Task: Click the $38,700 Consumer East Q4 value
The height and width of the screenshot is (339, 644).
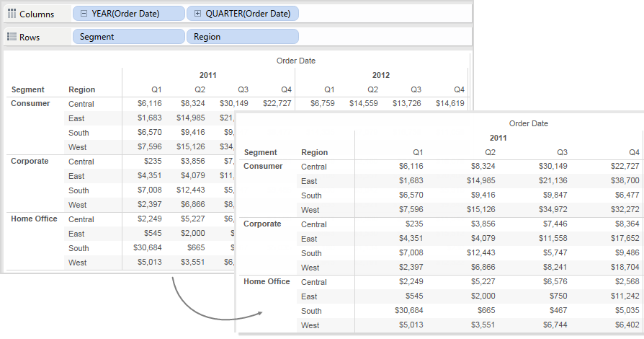Action: pyautogui.click(x=625, y=180)
